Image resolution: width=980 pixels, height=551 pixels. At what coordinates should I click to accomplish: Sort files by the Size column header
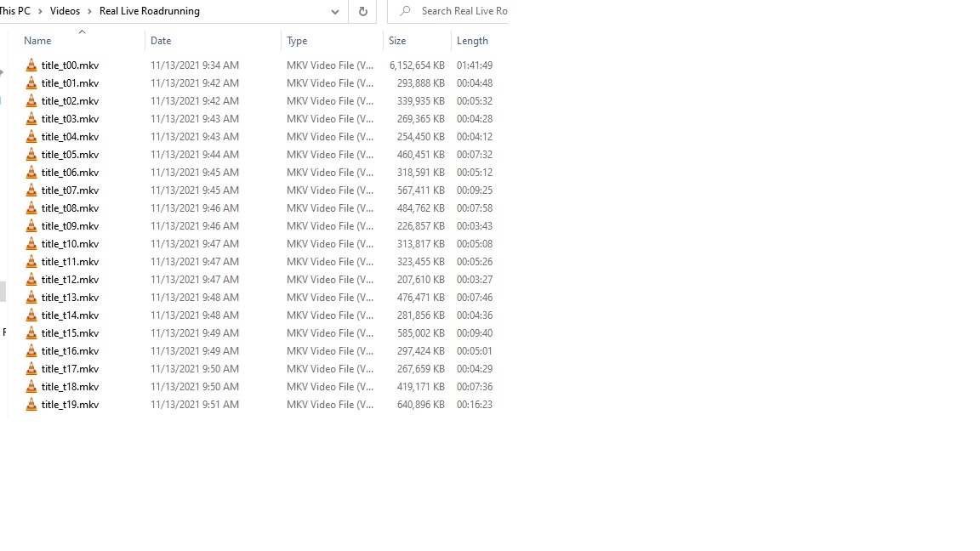(x=397, y=41)
